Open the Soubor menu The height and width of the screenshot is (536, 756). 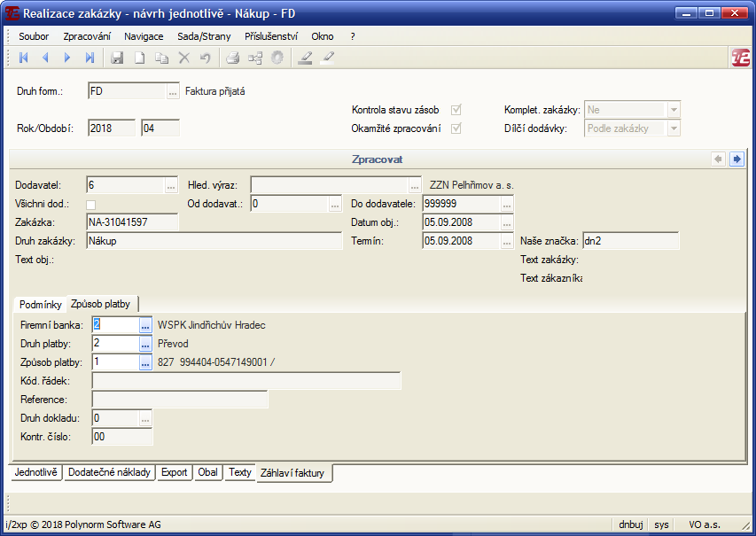pyautogui.click(x=34, y=36)
